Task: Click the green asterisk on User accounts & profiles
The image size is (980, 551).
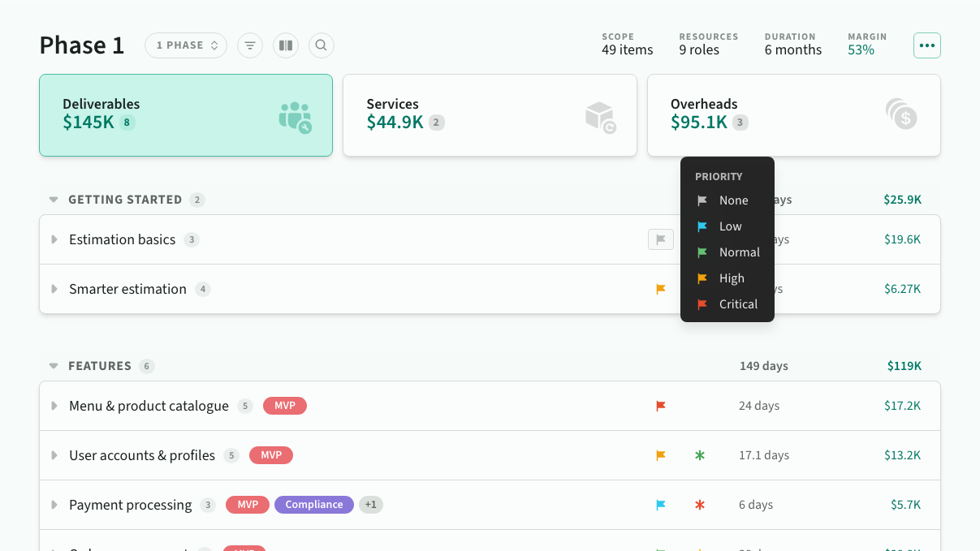Action: pos(700,455)
